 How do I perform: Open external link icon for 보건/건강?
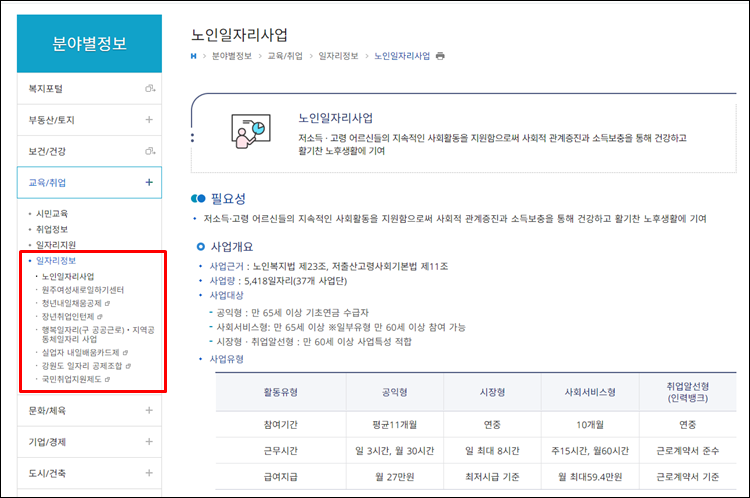150,151
